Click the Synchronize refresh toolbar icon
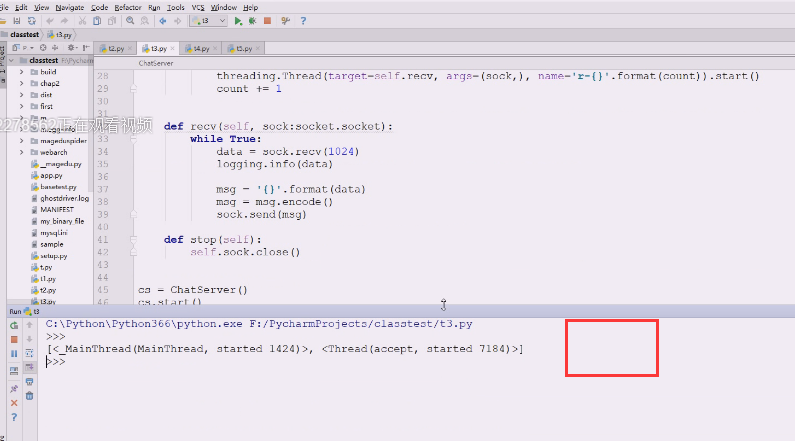This screenshot has height=441, width=795. point(32,21)
